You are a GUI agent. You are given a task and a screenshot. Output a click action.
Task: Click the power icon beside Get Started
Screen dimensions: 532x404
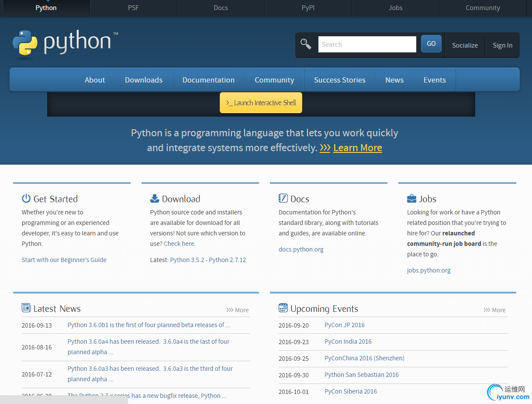coord(26,198)
